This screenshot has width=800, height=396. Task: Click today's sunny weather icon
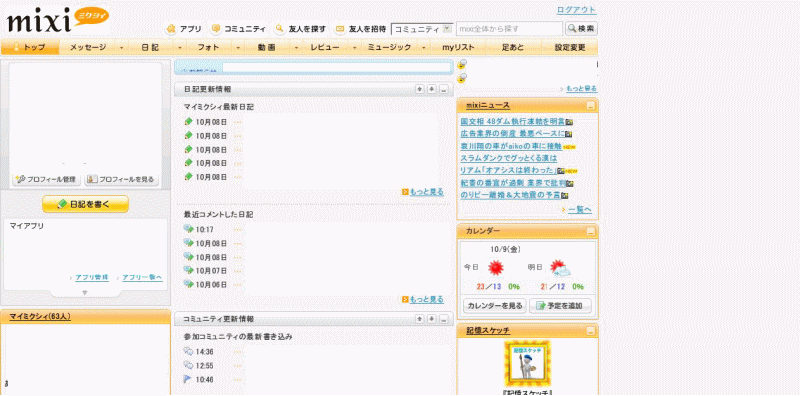pyautogui.click(x=495, y=267)
